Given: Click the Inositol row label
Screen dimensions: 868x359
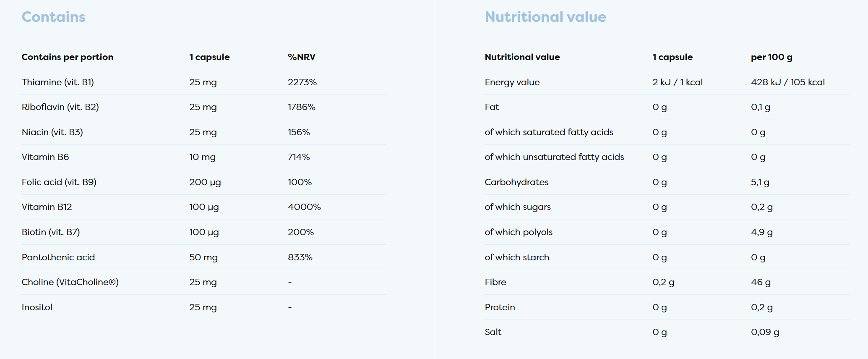Looking at the screenshot, I should pyautogui.click(x=37, y=307).
